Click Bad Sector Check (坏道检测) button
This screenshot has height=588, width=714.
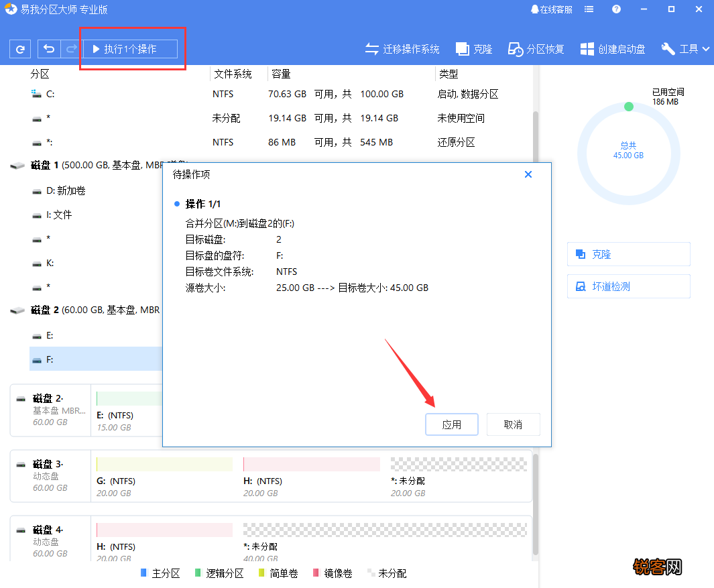(628, 286)
